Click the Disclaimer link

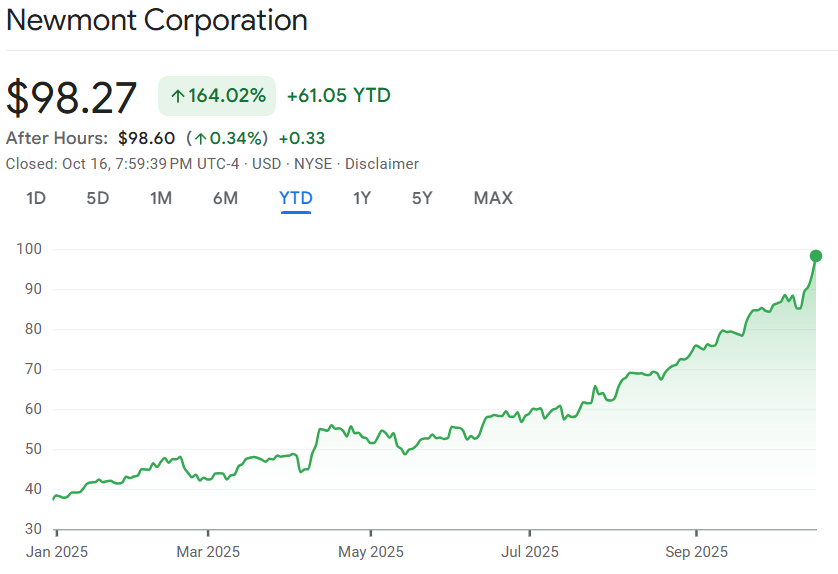point(382,164)
